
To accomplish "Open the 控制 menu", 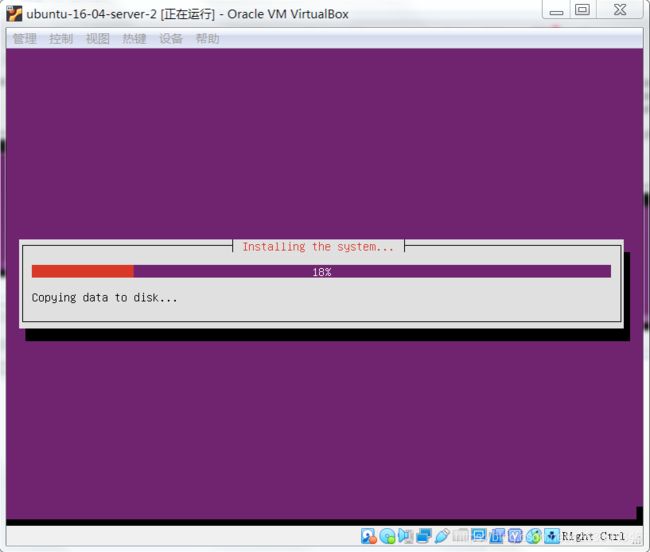I will pyautogui.click(x=61, y=39).
